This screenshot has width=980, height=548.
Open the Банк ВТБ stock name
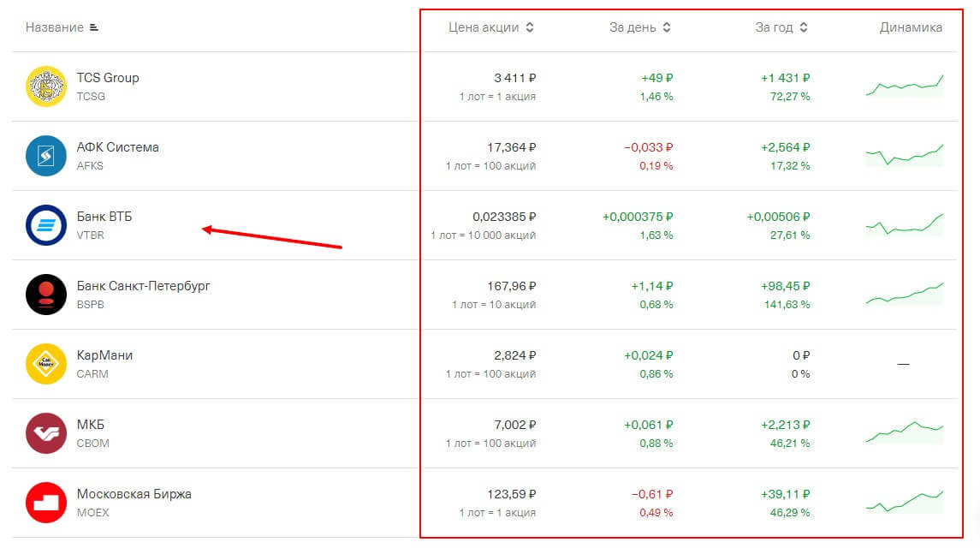(104, 217)
